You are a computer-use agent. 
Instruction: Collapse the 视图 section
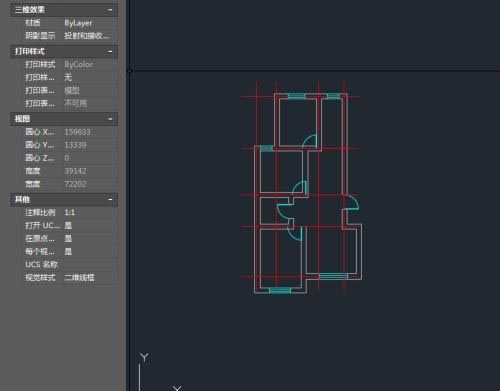click(110, 119)
